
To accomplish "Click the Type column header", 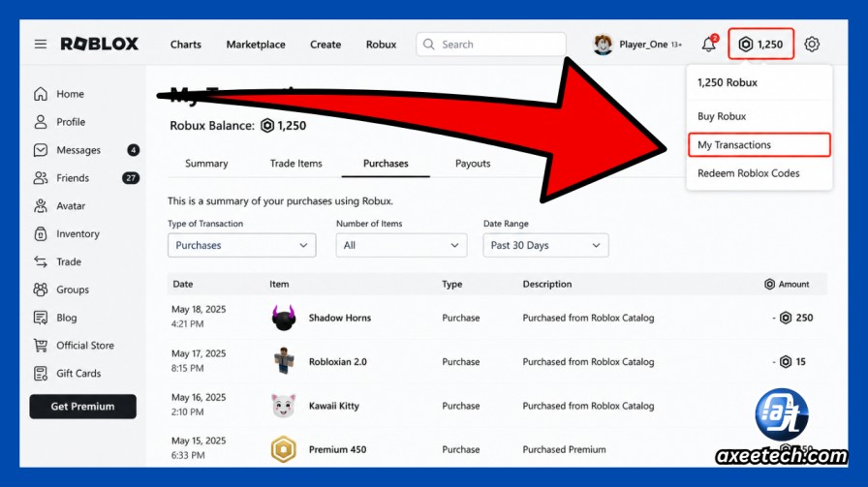I will click(452, 284).
